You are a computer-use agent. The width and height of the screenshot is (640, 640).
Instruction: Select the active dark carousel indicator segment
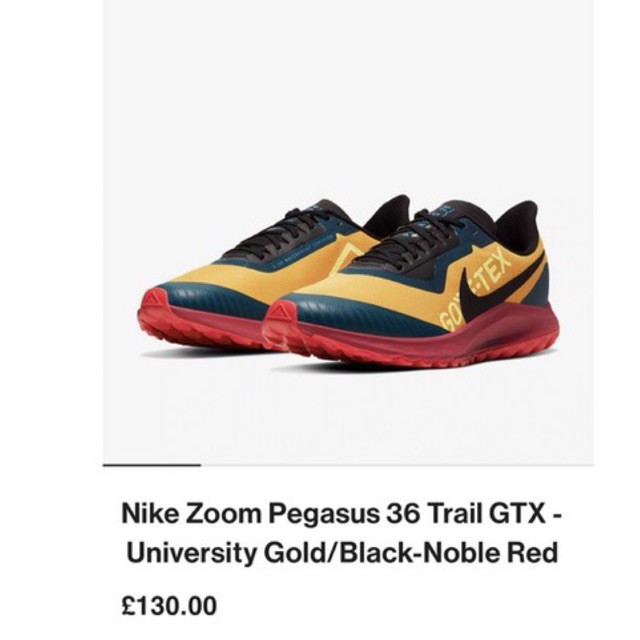152,464
